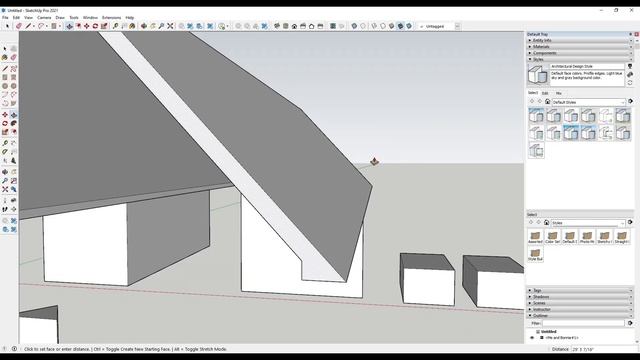Activate the Push/Pull tool in top toolbar
This screenshot has height=360, width=640.
tap(69, 26)
